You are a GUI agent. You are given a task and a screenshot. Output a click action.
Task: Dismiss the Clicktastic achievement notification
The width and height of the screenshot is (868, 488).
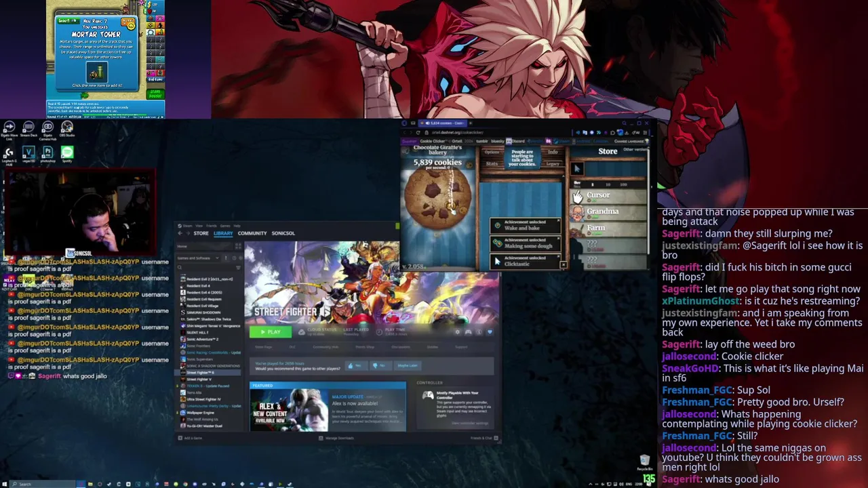coord(558,256)
